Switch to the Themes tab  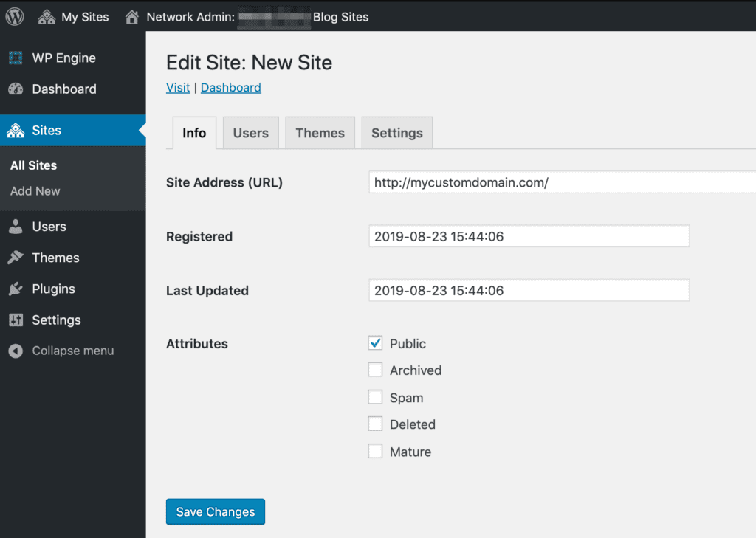coord(320,133)
